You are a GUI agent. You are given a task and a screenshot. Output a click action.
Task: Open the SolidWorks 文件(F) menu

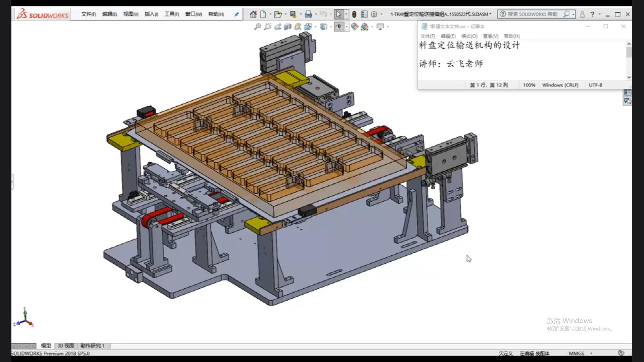point(89,14)
